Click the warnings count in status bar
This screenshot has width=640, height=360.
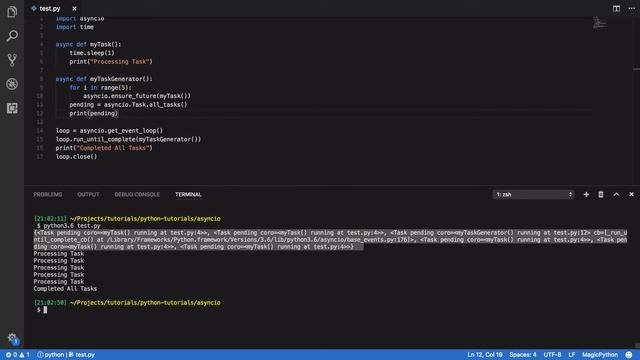(x=24, y=355)
